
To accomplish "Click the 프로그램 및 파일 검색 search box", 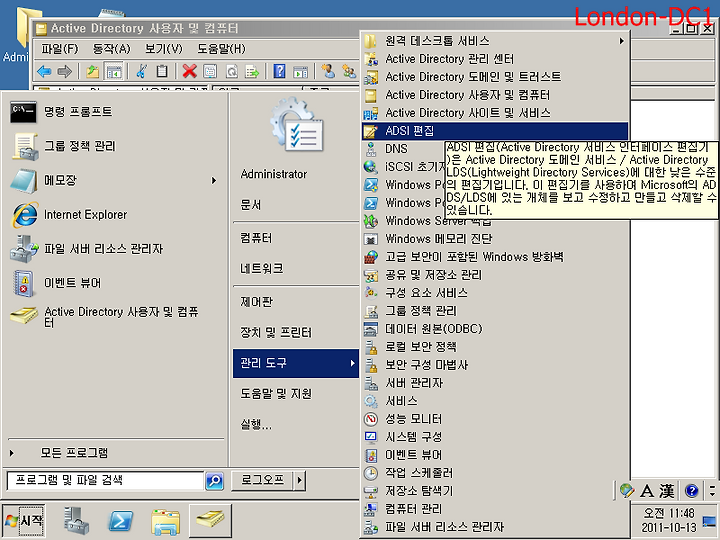I will (105, 481).
